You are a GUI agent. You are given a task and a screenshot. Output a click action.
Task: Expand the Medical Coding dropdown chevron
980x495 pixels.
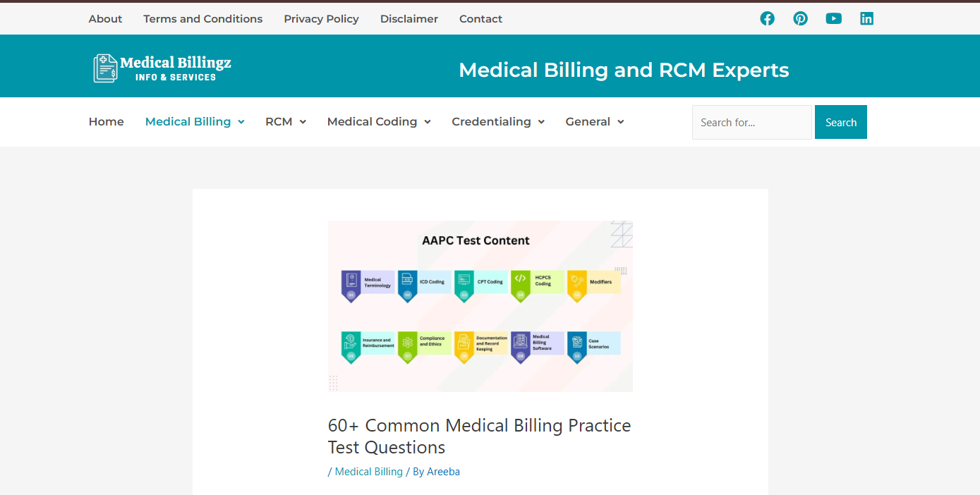coord(428,122)
